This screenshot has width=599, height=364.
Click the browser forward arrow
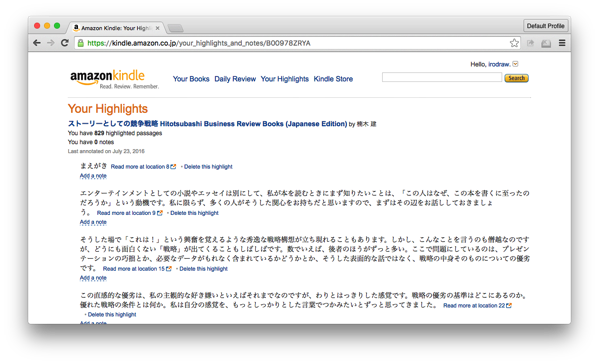(50, 43)
